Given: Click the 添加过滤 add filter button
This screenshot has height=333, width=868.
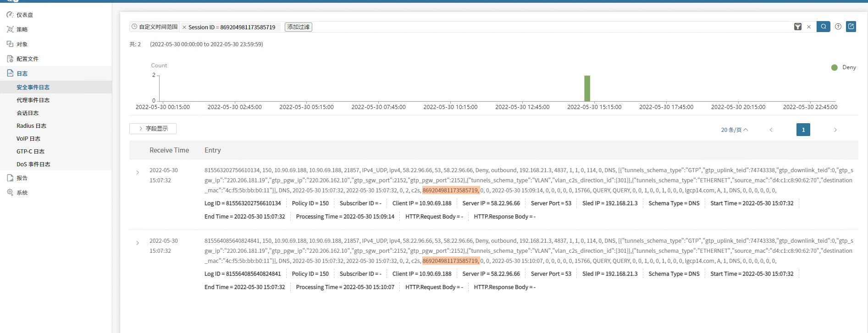Looking at the screenshot, I should 299,27.
